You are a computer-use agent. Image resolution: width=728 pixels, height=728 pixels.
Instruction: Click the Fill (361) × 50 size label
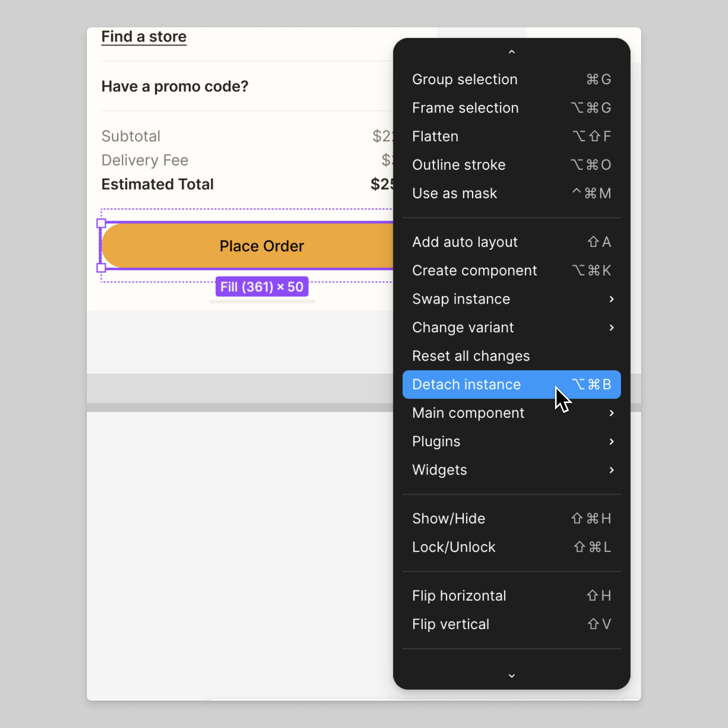point(262,287)
